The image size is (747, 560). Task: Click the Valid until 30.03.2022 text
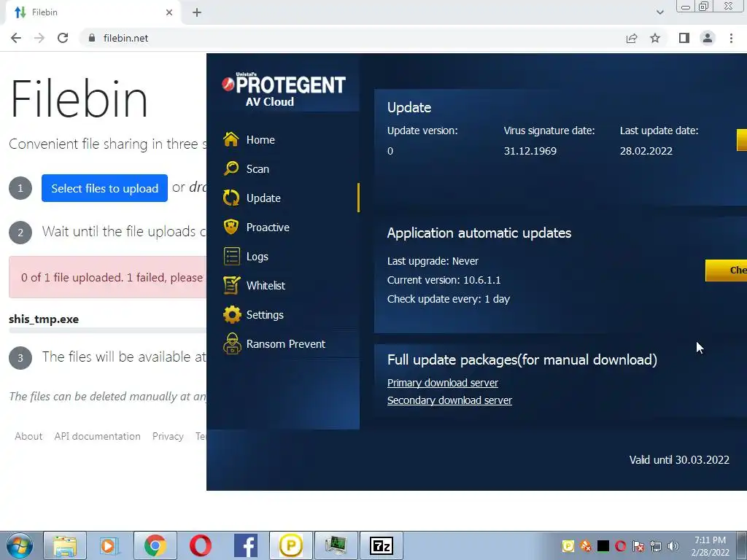tap(679, 459)
